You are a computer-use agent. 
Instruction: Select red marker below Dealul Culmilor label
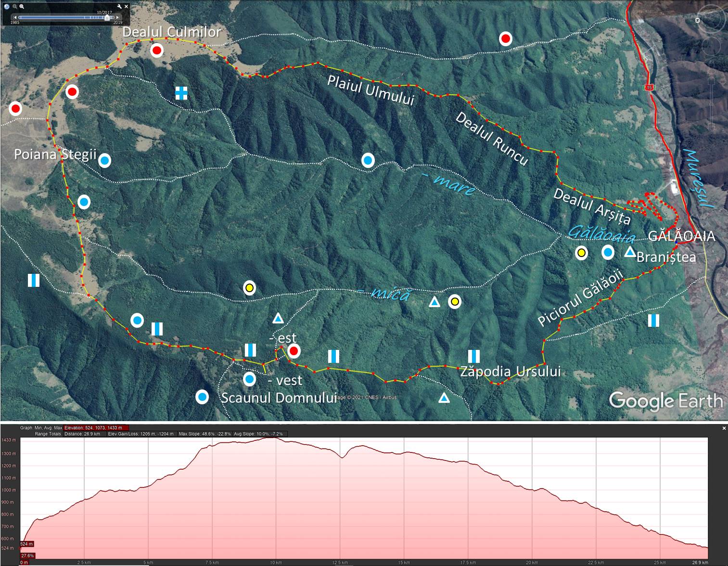click(156, 51)
